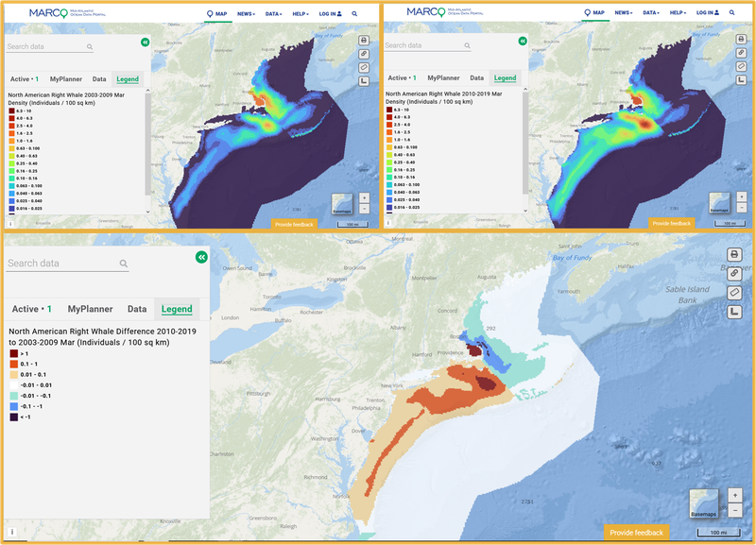Click the Draw tool icon on map toolbar
Image resolution: width=756 pixels, height=545 pixels.
[734, 294]
